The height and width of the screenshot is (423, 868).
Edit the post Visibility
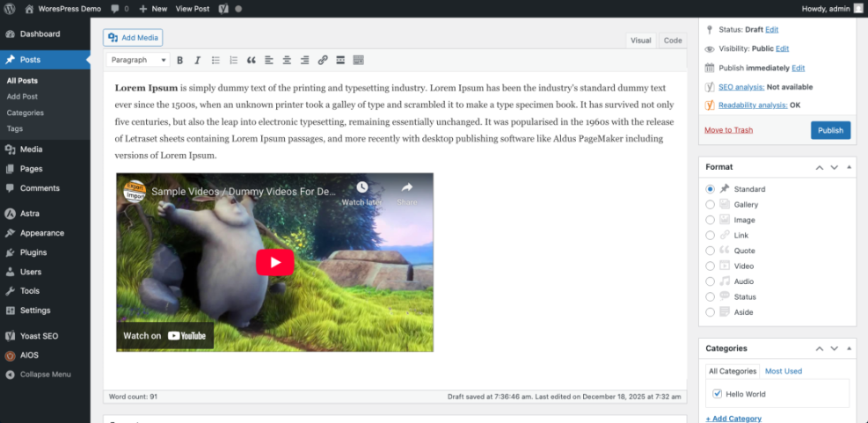[x=782, y=48]
